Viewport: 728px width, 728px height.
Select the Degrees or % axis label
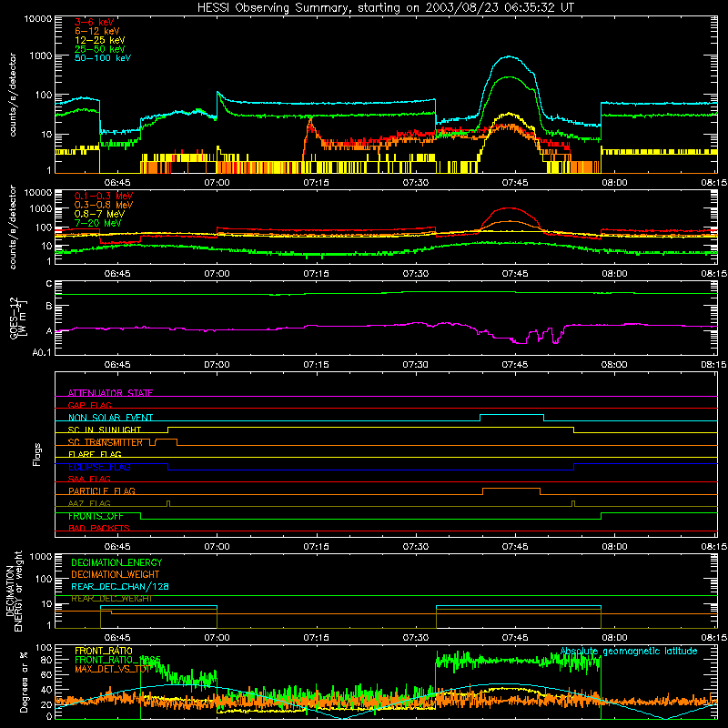click(24, 682)
